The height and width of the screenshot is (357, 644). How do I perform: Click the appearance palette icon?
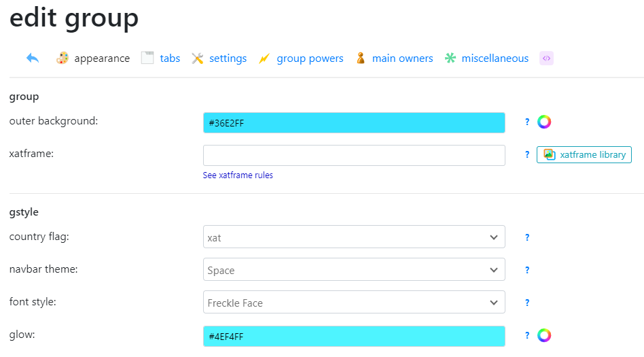pyautogui.click(x=62, y=58)
